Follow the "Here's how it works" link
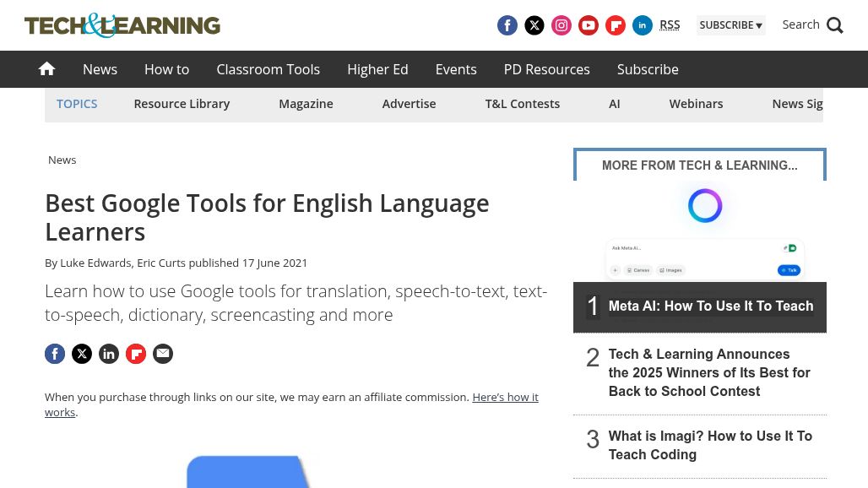The image size is (868, 488). pos(504,397)
